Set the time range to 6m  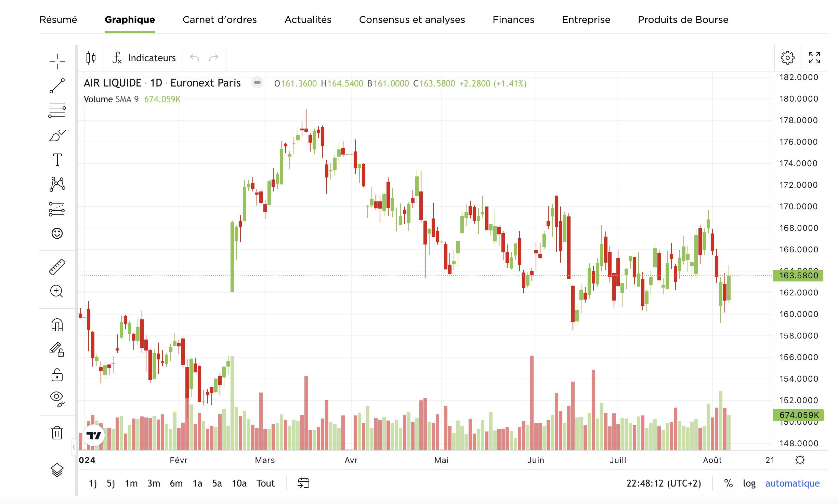tap(176, 483)
